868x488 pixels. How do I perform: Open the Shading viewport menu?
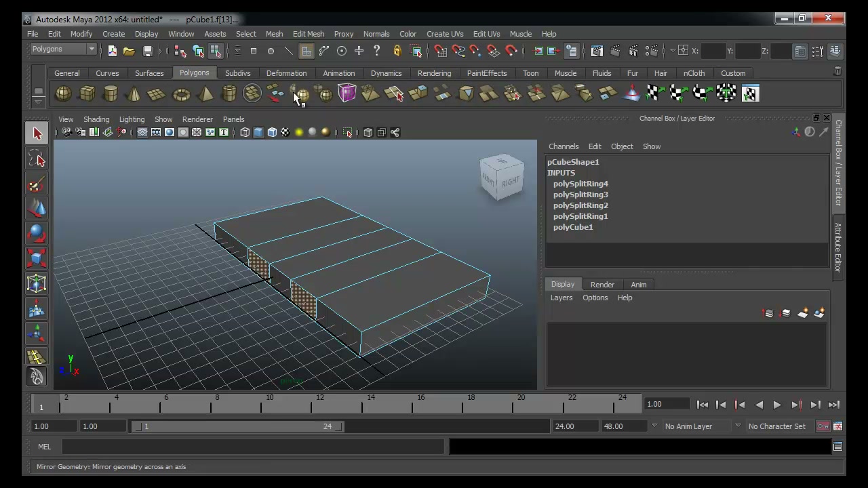point(96,119)
